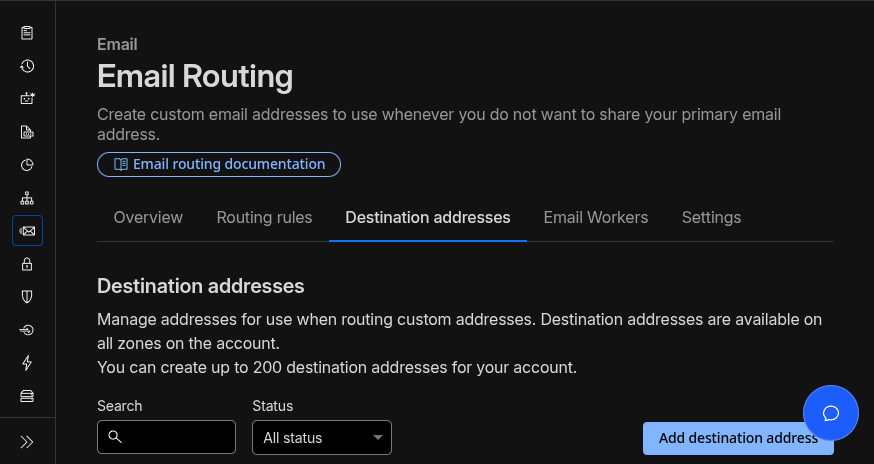Go to the Settings tab
874x464 pixels.
[x=711, y=217]
